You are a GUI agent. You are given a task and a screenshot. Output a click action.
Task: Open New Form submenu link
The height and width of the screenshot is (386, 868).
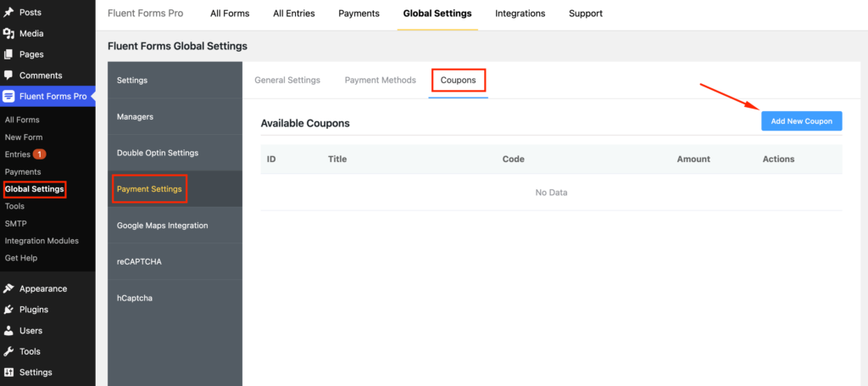coord(24,137)
